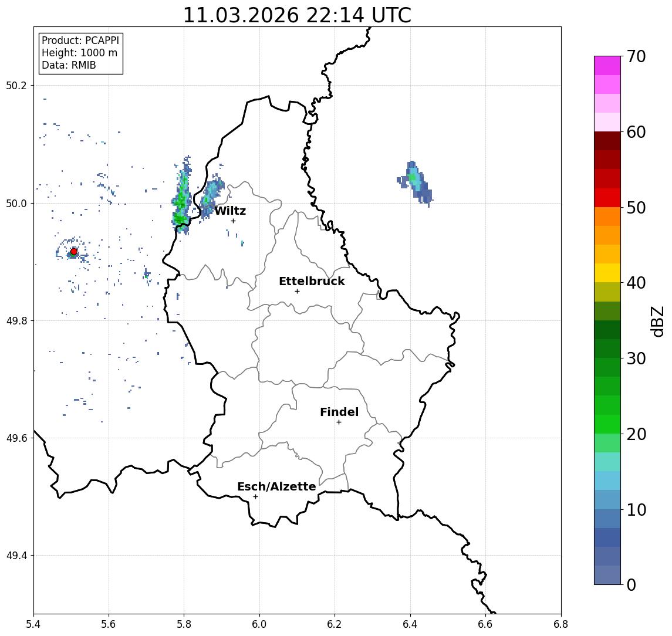Image resolution: width=672 pixels, height=636 pixels.
Task: Select the 'Product: PCAPPI' text
Action: (80, 40)
